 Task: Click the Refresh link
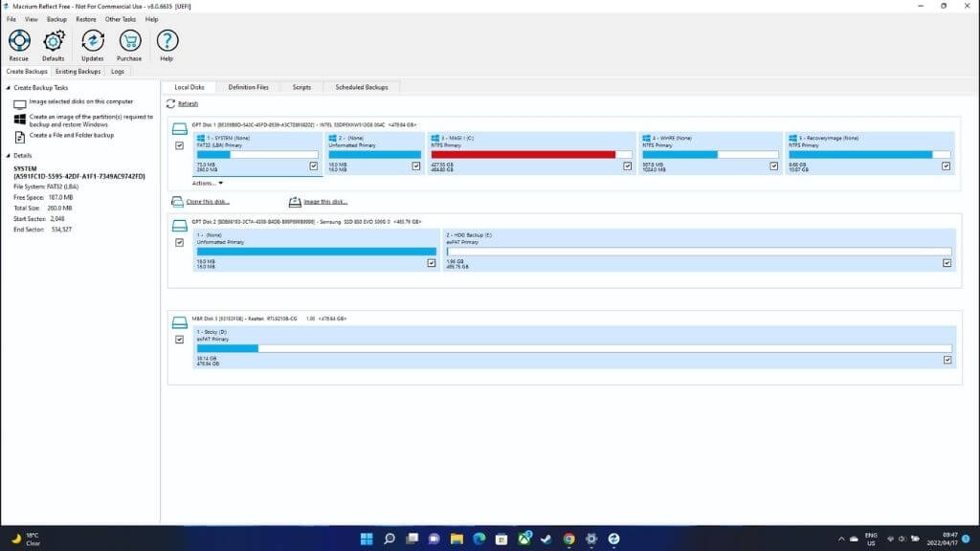click(x=189, y=103)
